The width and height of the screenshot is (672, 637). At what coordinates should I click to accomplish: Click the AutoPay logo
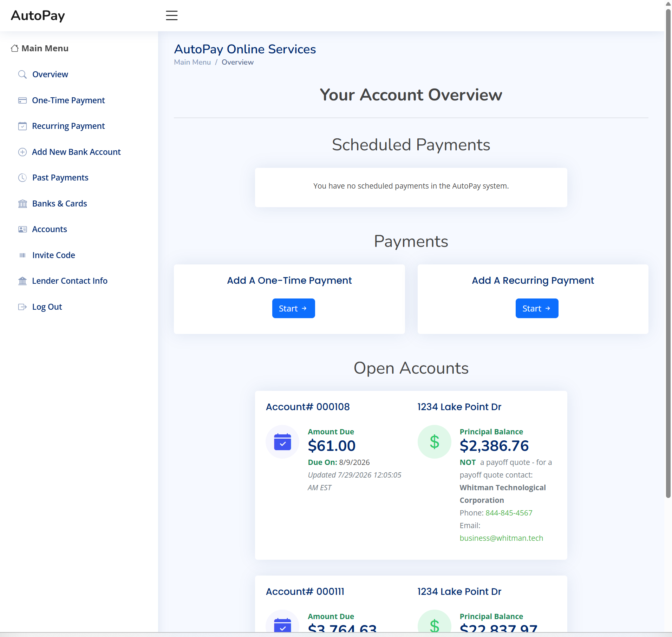[38, 15]
